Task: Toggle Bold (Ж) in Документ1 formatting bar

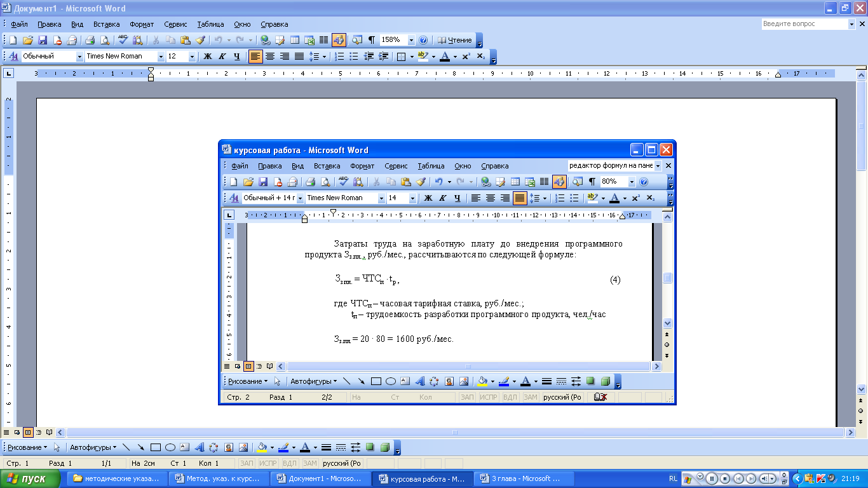Action: point(207,57)
